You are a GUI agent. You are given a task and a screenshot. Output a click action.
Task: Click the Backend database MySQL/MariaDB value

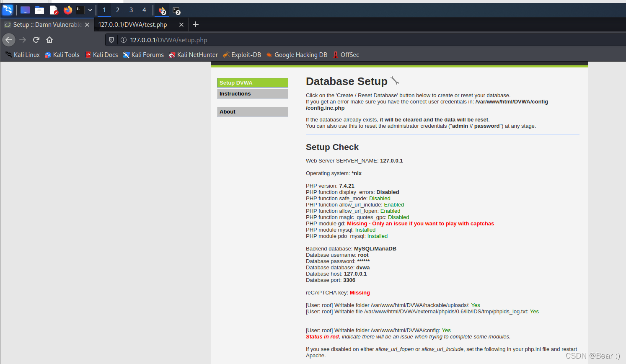coord(375,249)
